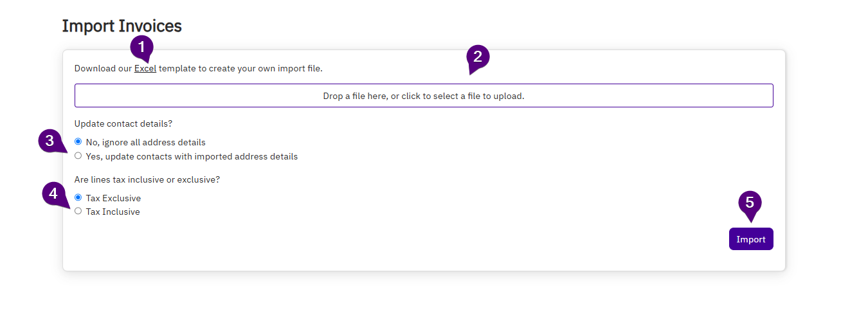Select the 'No, ignore all address details' radio circle
The image size is (868, 326).
pos(78,141)
